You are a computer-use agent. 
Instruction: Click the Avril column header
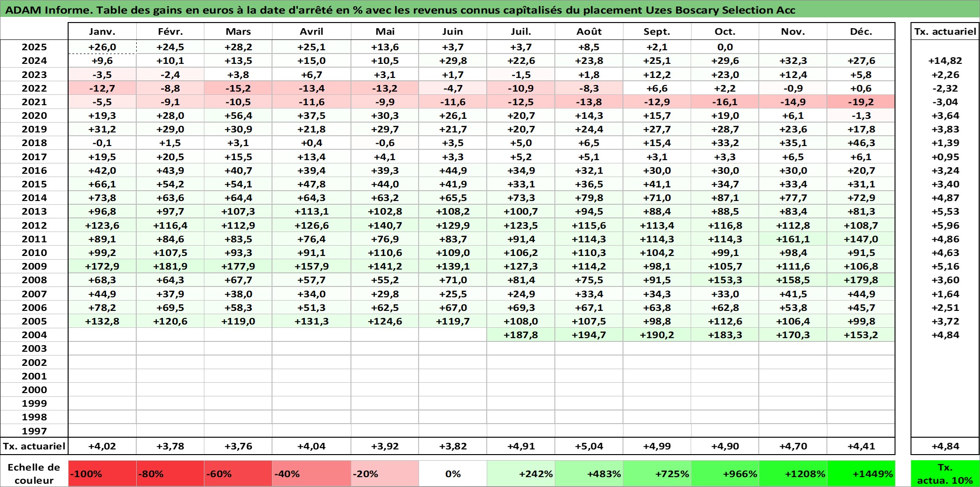tap(311, 31)
